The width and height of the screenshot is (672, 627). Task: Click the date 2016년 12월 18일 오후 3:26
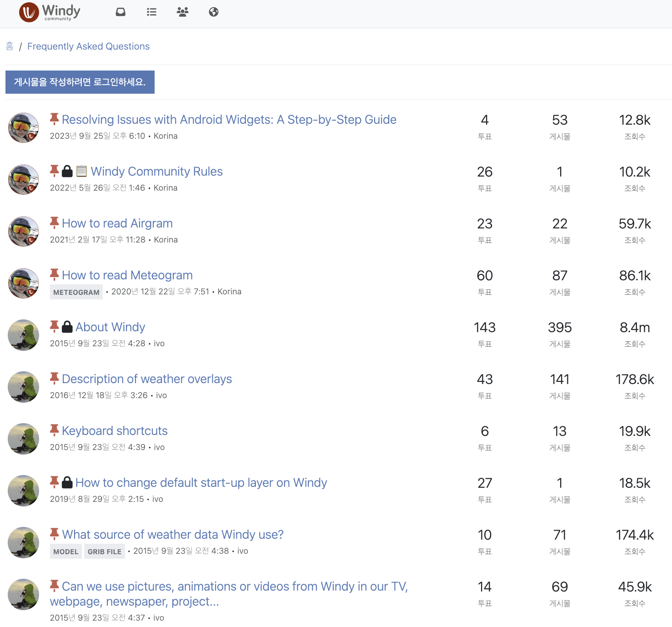[x=99, y=395]
